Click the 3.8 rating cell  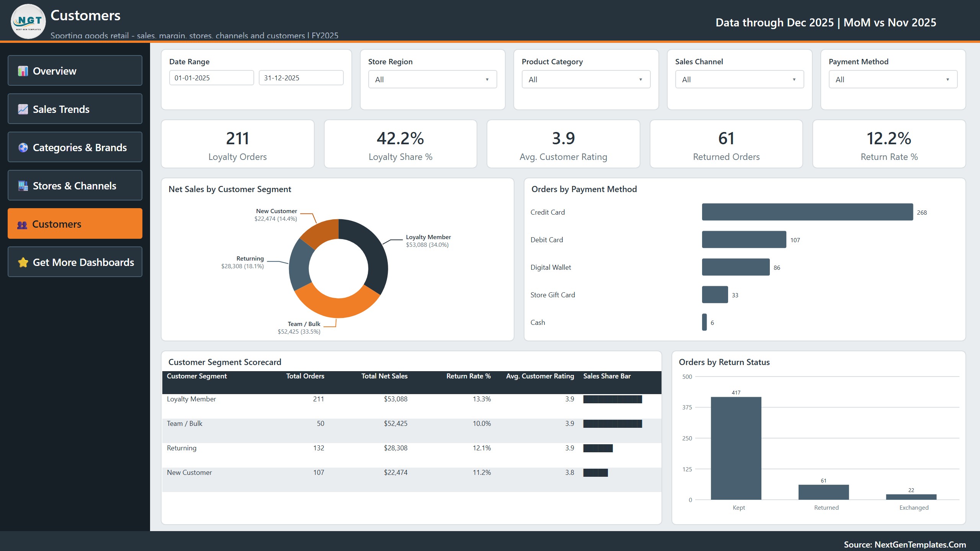(570, 473)
